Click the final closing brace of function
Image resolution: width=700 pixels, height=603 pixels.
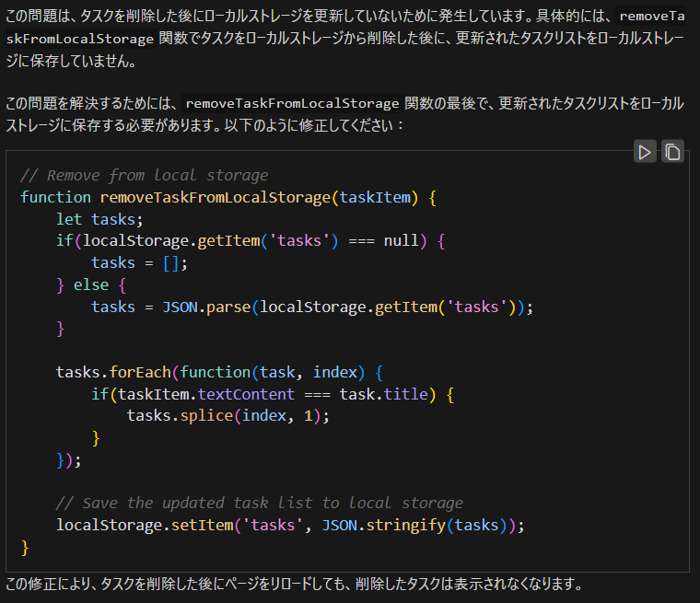(x=25, y=548)
